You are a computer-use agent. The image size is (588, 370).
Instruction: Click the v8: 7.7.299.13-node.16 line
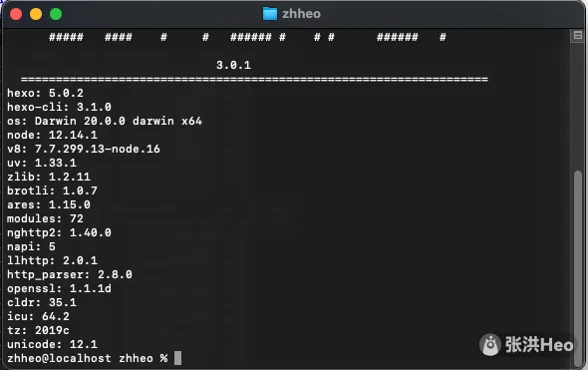(84, 149)
